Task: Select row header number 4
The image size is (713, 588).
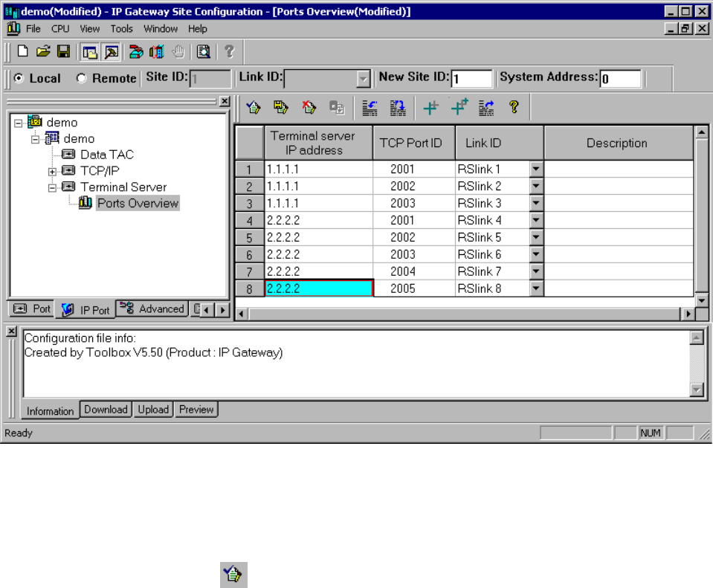Action: tap(249, 221)
